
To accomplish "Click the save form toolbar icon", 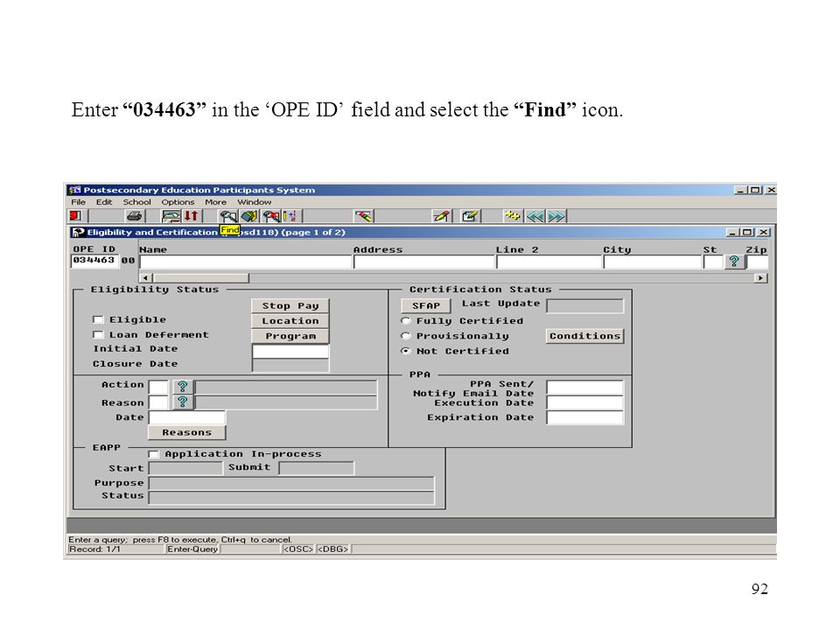I will (x=171, y=216).
